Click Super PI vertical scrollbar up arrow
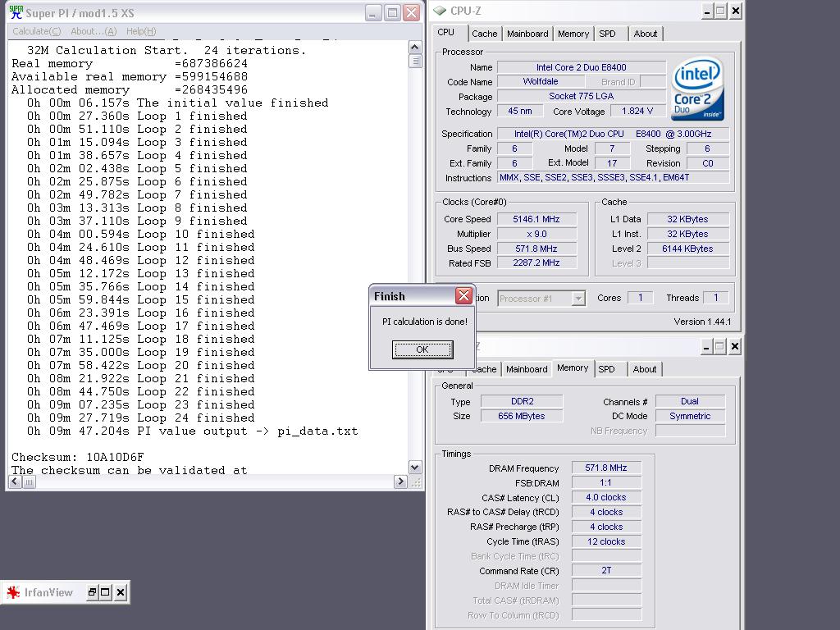 [x=414, y=47]
